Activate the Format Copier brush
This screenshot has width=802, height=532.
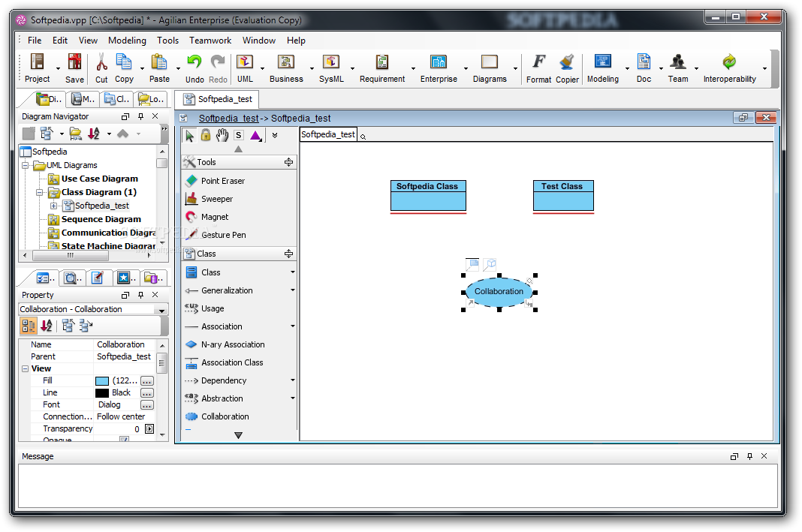coord(567,68)
